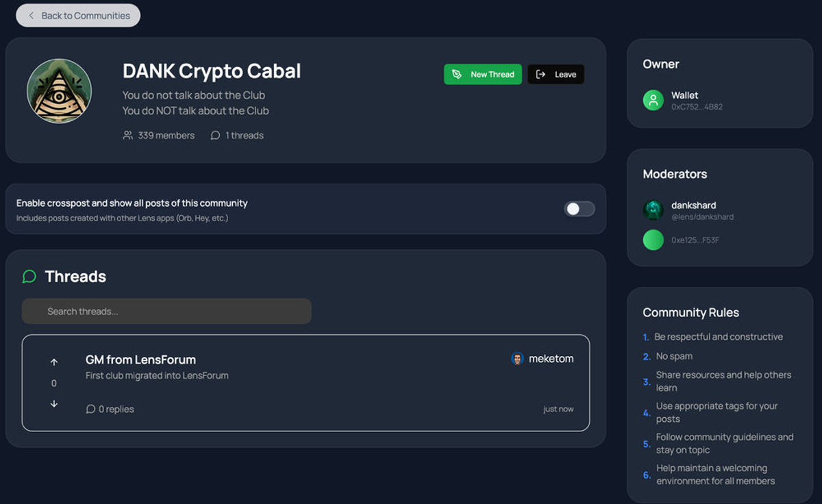
Task: Click meketom's profile picture
Action: [518, 359]
